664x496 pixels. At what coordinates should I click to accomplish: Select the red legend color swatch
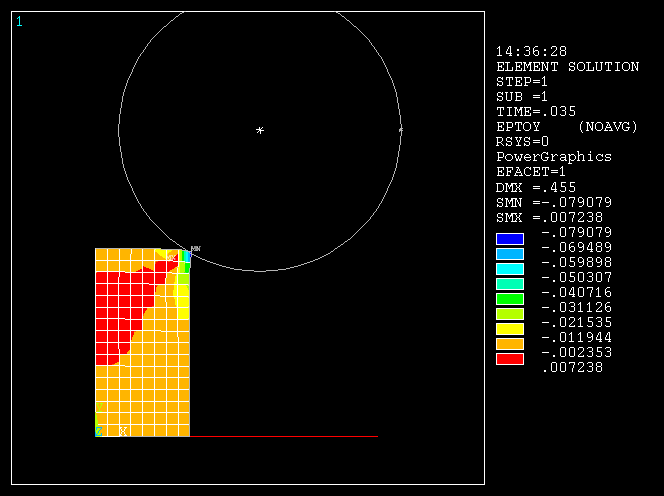[x=510, y=358]
